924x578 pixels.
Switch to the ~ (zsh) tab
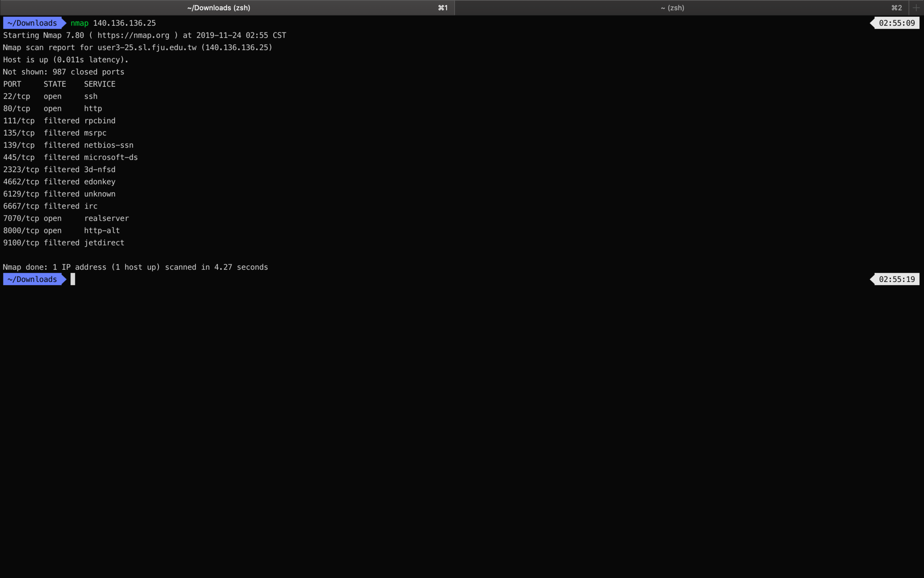(x=672, y=8)
